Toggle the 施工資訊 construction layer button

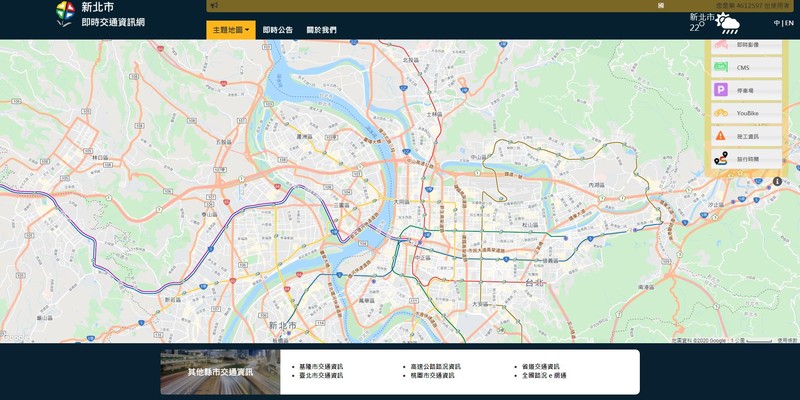pos(747,136)
